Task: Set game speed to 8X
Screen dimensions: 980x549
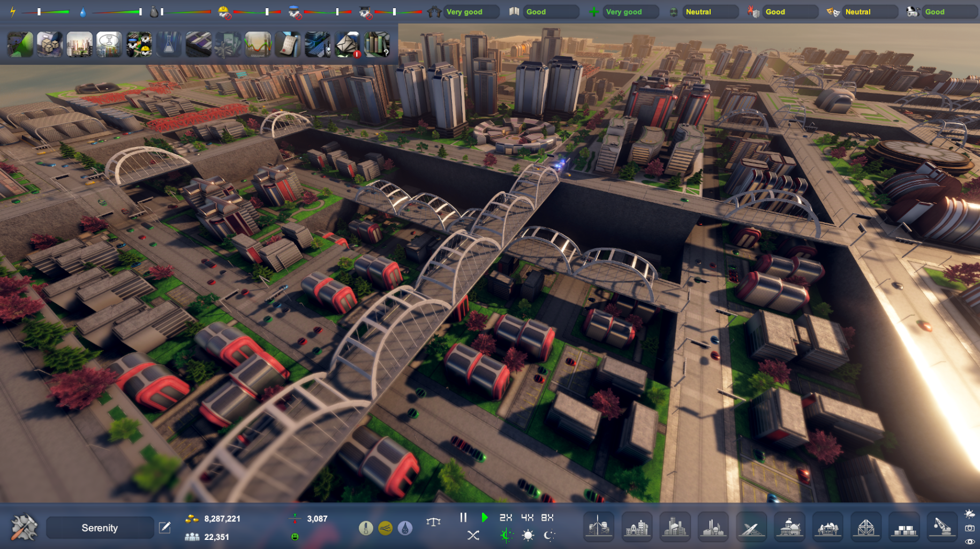Action: pyautogui.click(x=547, y=517)
